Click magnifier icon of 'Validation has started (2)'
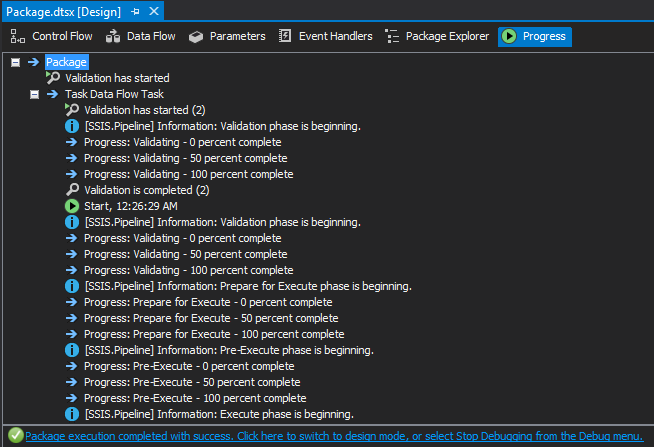This screenshot has height=447, width=654. pyautogui.click(x=72, y=110)
